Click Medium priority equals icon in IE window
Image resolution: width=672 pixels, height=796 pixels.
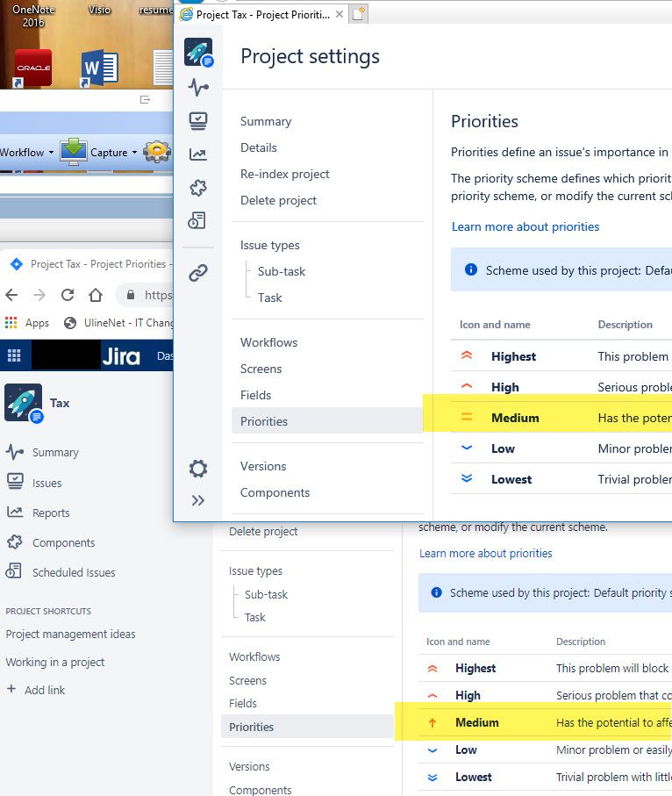[x=467, y=417]
